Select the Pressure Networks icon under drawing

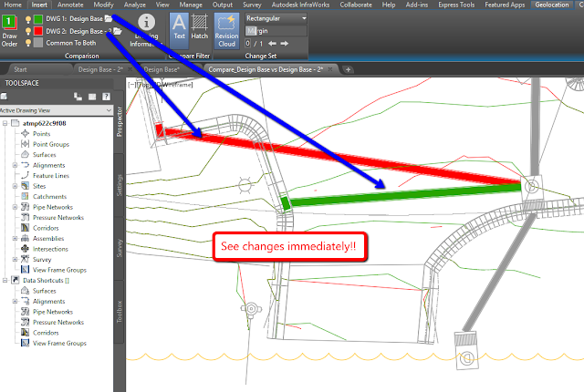(25, 217)
